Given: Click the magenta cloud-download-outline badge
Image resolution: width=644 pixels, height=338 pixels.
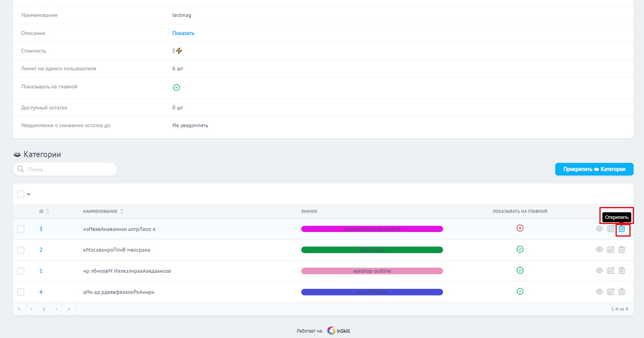Looking at the screenshot, I should pos(372,229).
